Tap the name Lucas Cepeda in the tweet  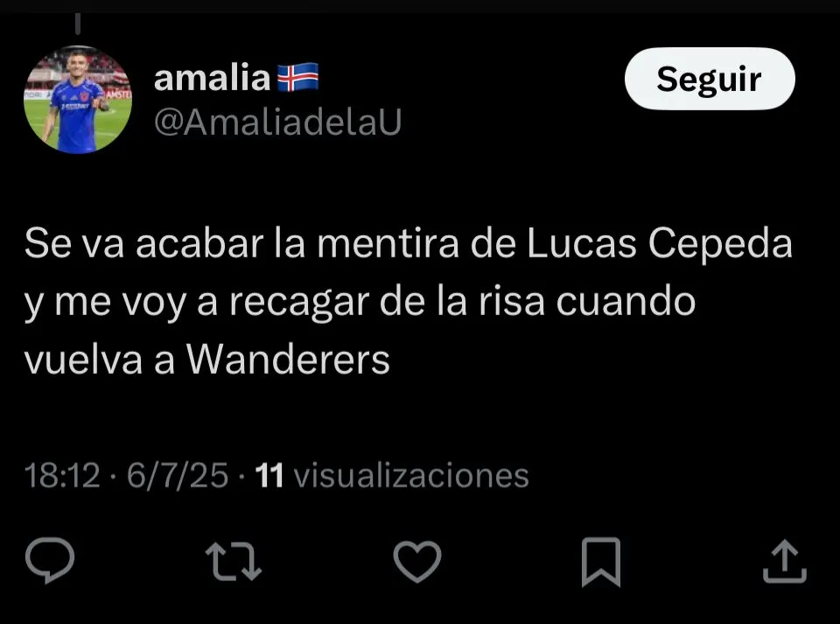(660, 243)
